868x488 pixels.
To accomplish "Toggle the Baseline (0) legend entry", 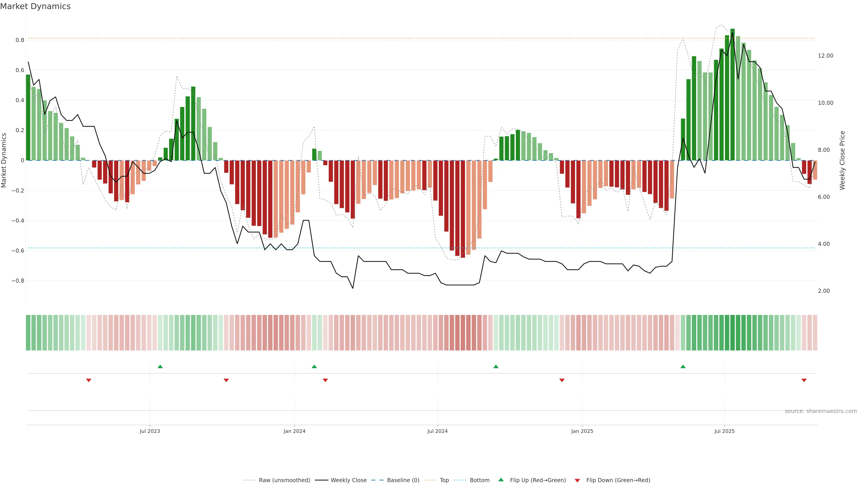I will click(403, 480).
